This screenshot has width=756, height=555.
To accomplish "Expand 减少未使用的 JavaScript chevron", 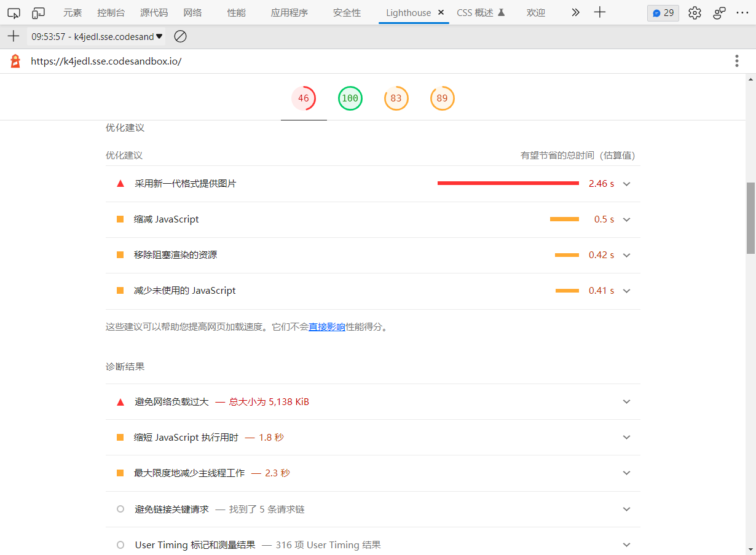I will pos(627,291).
